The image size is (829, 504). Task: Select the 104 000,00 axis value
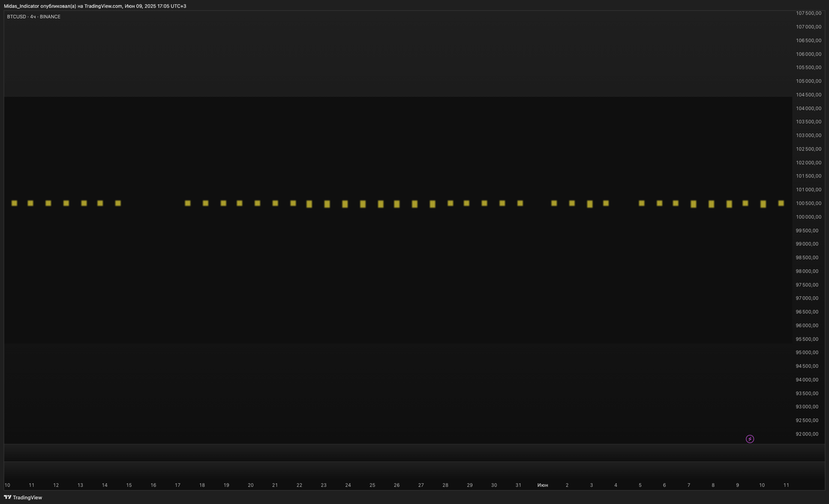tap(808, 108)
